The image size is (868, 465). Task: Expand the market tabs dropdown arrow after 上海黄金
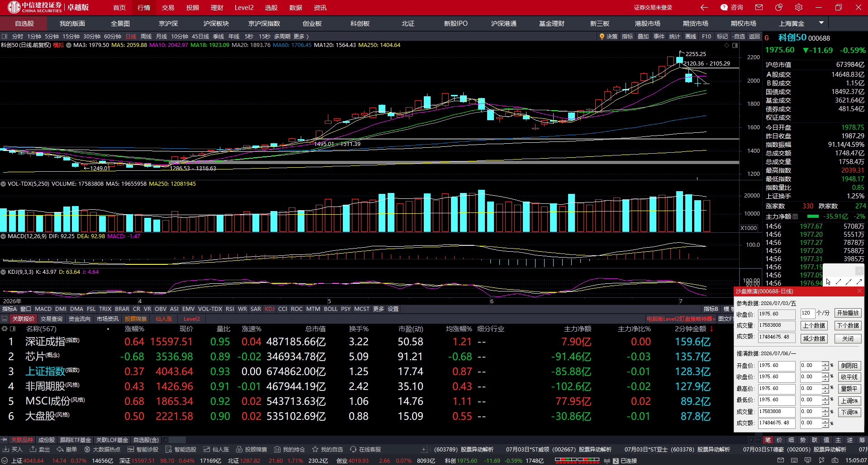pyautogui.click(x=821, y=23)
